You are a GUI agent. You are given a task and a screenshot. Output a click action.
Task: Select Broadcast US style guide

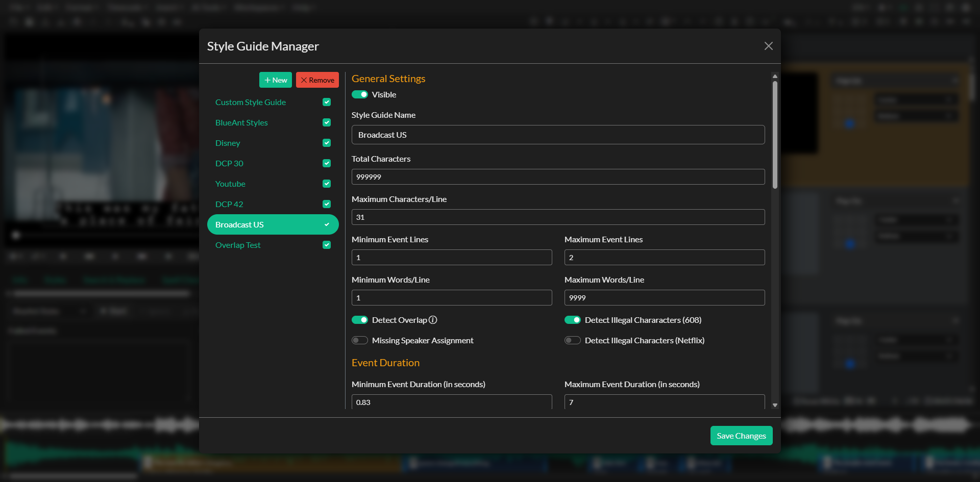click(x=273, y=224)
